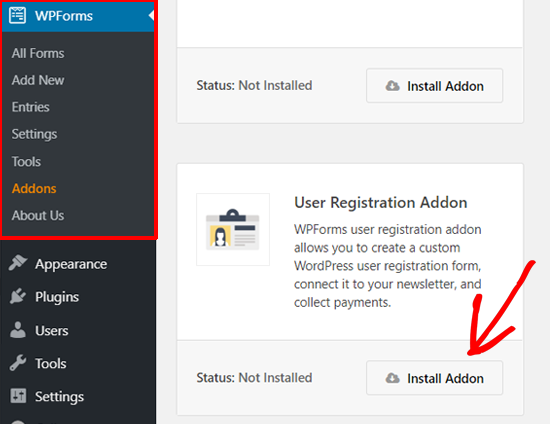Click the User Registration Addon ID badge thumbnail
Image resolution: width=550 pixels, height=424 pixels.
point(233,229)
